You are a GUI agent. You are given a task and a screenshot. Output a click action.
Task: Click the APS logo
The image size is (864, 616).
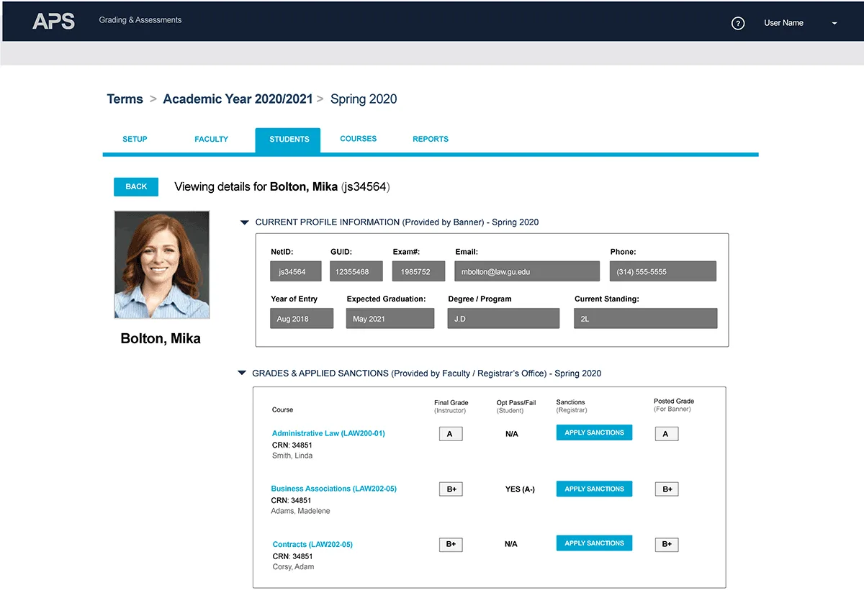tap(53, 21)
